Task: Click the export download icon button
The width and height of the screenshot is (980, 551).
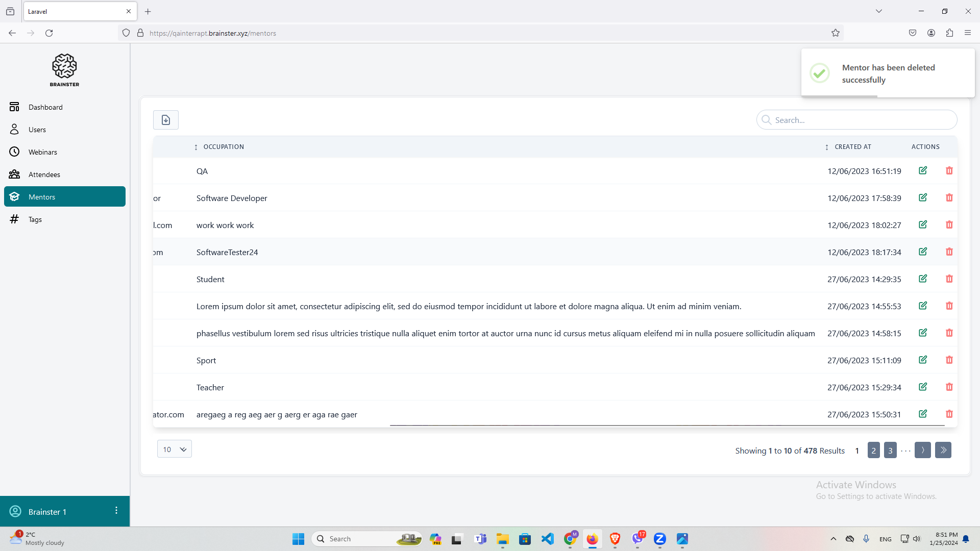Action: coord(166,120)
